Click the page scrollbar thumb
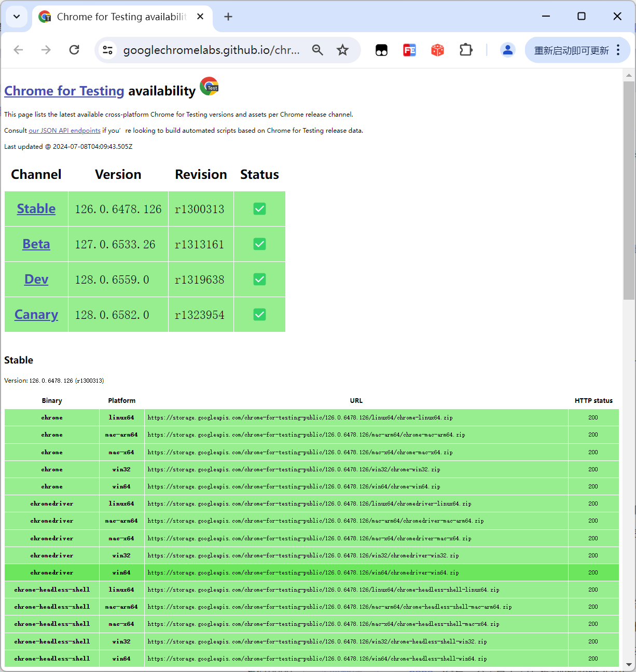This screenshot has width=636, height=672. 629,190
